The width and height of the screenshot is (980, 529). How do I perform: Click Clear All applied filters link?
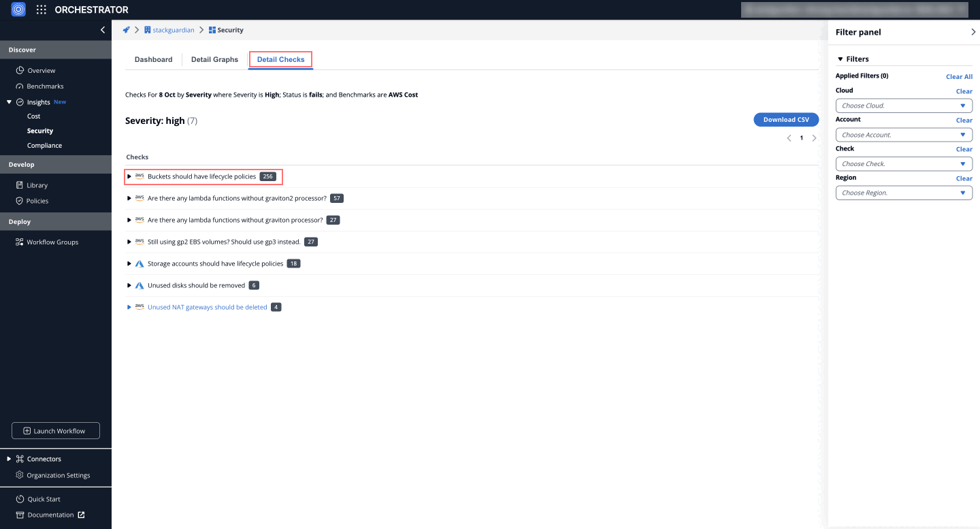pyautogui.click(x=958, y=77)
